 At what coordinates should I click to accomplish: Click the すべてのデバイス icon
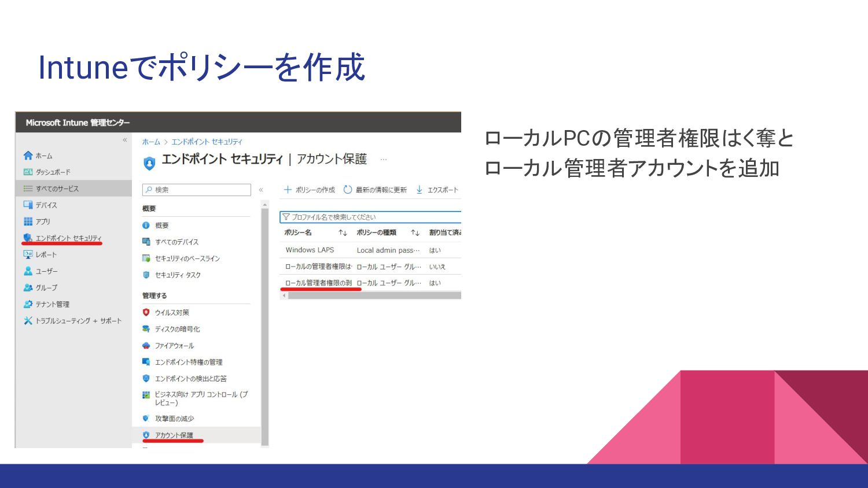(146, 242)
